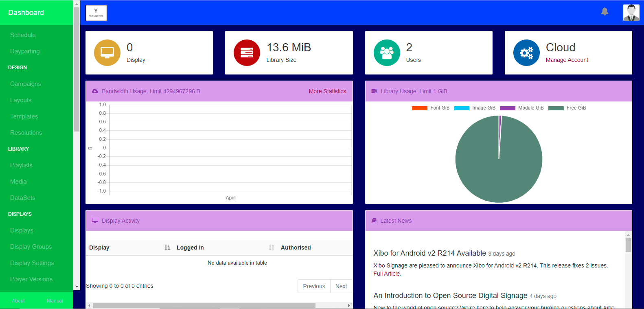
Task: Click the green Users icon
Action: point(387,53)
